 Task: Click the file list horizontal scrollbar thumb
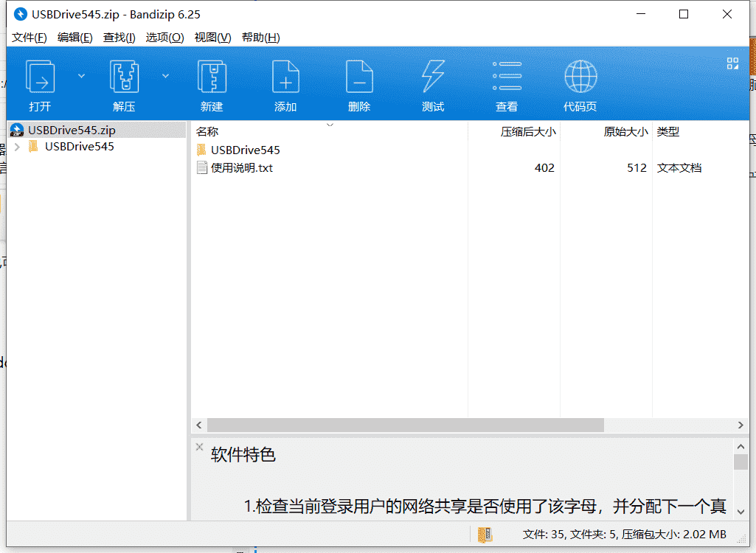tap(406, 425)
